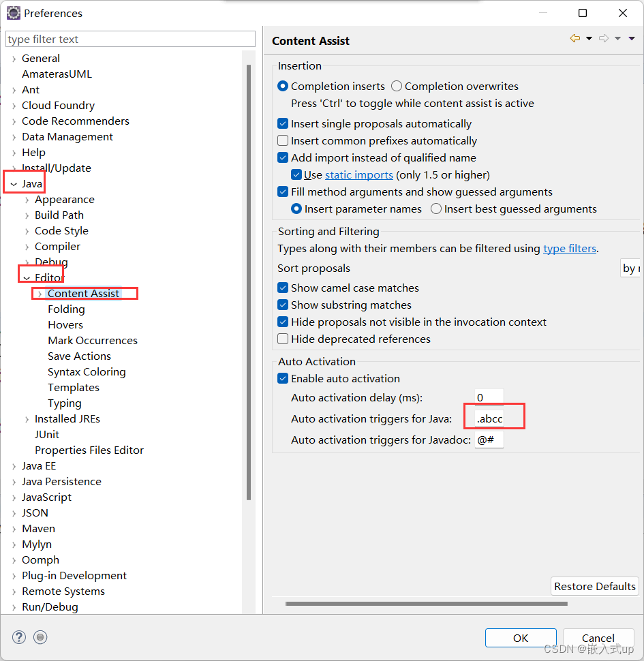This screenshot has width=644, height=661.
Task: Click the back navigation arrow icon
Action: [x=575, y=38]
